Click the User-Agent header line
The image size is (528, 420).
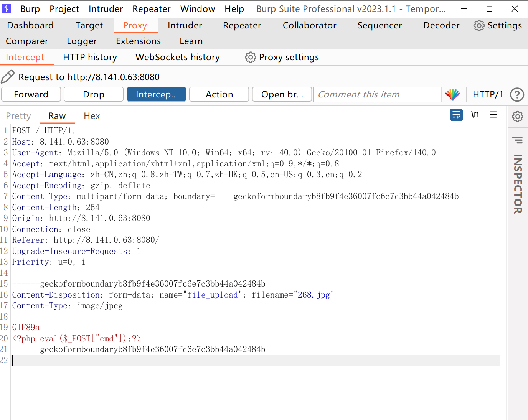point(224,153)
